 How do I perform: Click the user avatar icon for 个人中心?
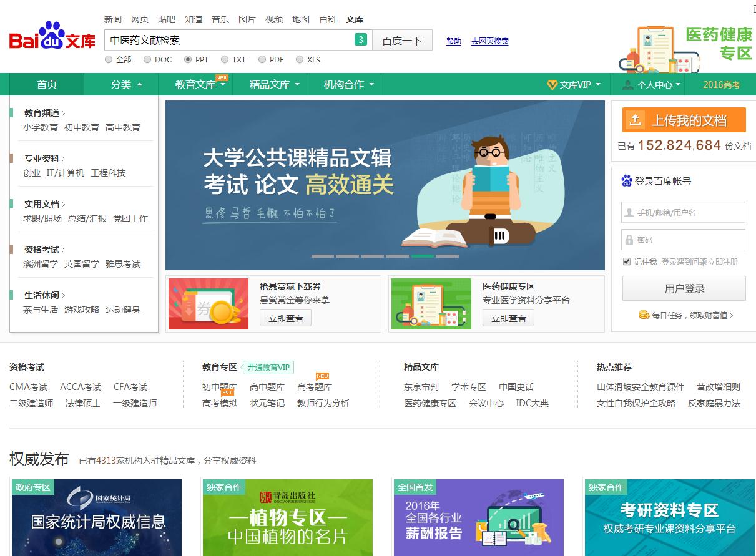pyautogui.click(x=628, y=85)
